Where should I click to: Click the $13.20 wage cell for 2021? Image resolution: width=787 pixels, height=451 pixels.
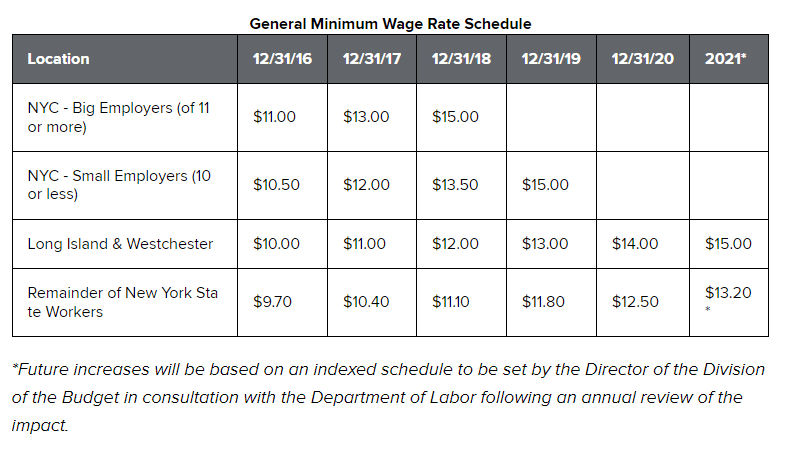[x=727, y=294]
